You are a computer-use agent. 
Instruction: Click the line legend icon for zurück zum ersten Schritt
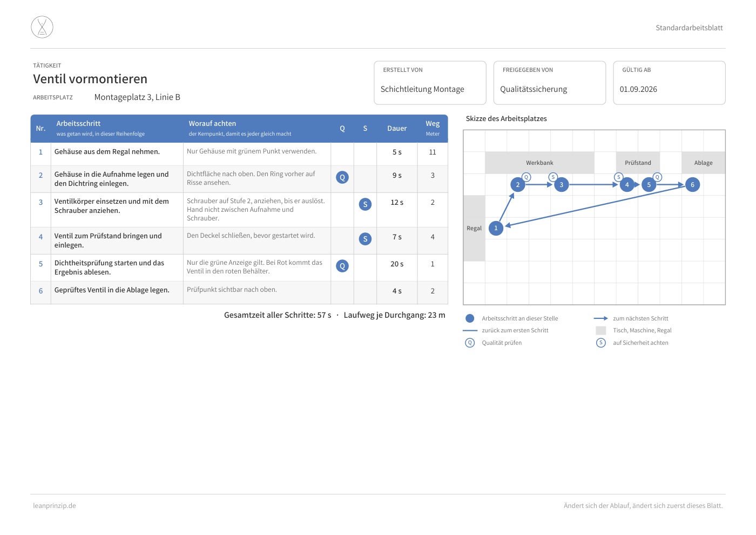tap(470, 330)
